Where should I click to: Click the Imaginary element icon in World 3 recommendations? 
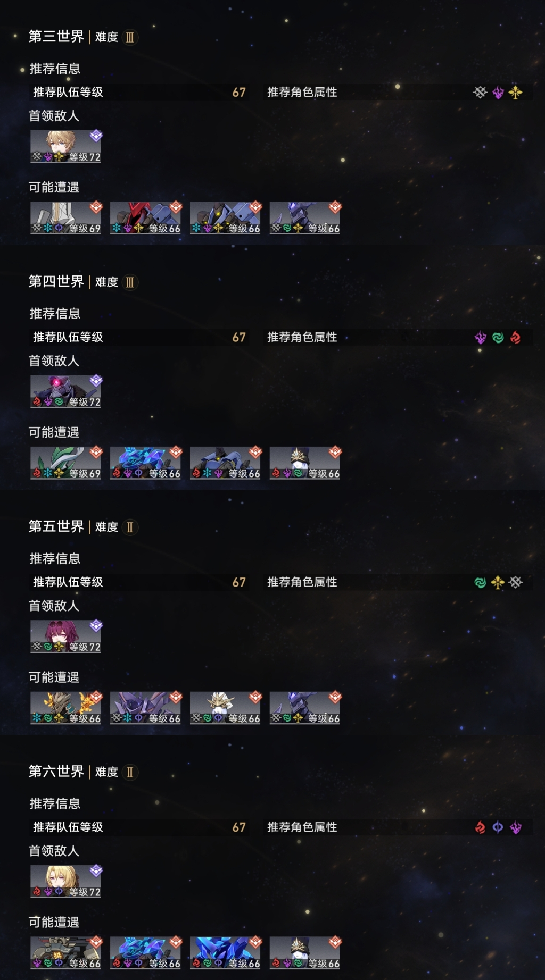pyautogui.click(x=515, y=93)
